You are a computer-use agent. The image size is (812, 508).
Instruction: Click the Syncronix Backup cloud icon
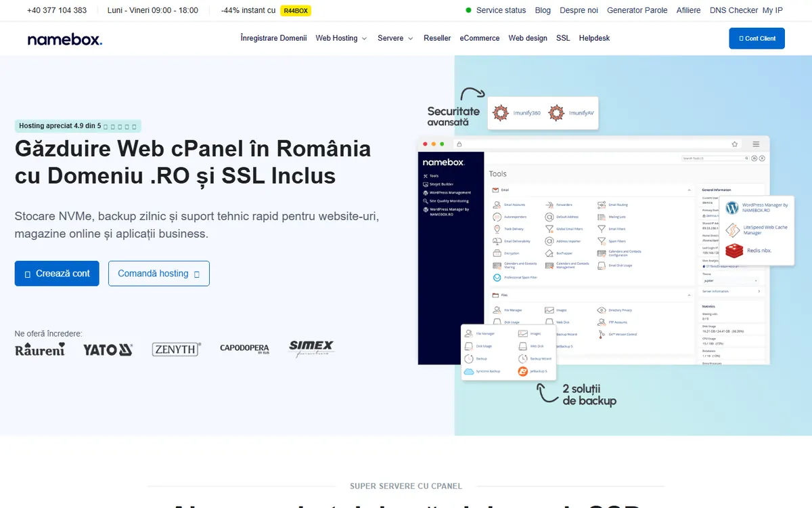tap(470, 371)
